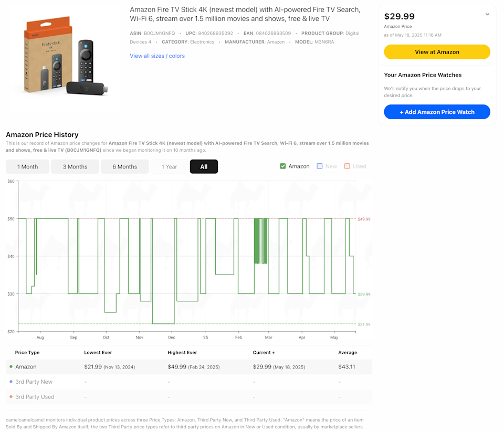Click the dense green price spikes near March
Screen dimensions: 504x432
(261, 240)
